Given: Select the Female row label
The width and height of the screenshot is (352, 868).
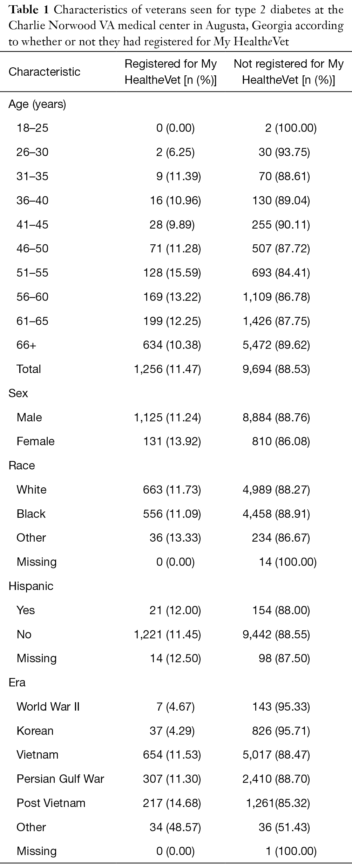Looking at the screenshot, I should pos(35,441).
